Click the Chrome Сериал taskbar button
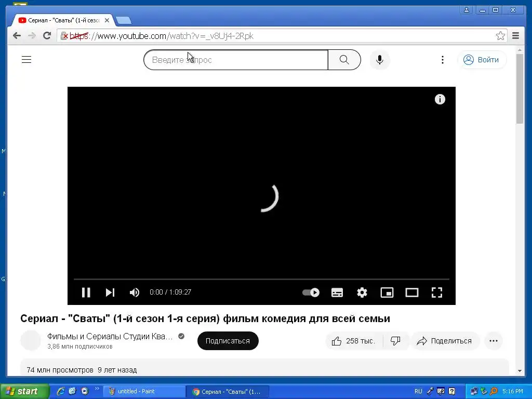The image size is (532, 399). pos(228,392)
